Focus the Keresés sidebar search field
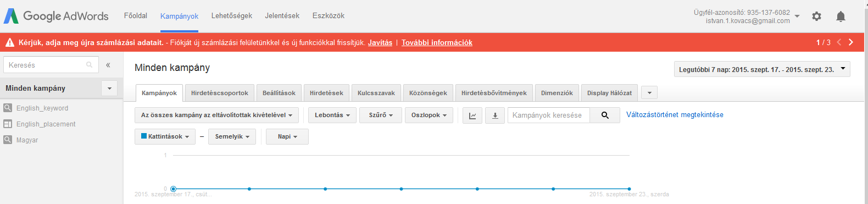This screenshot has width=868, height=204. tap(51, 65)
